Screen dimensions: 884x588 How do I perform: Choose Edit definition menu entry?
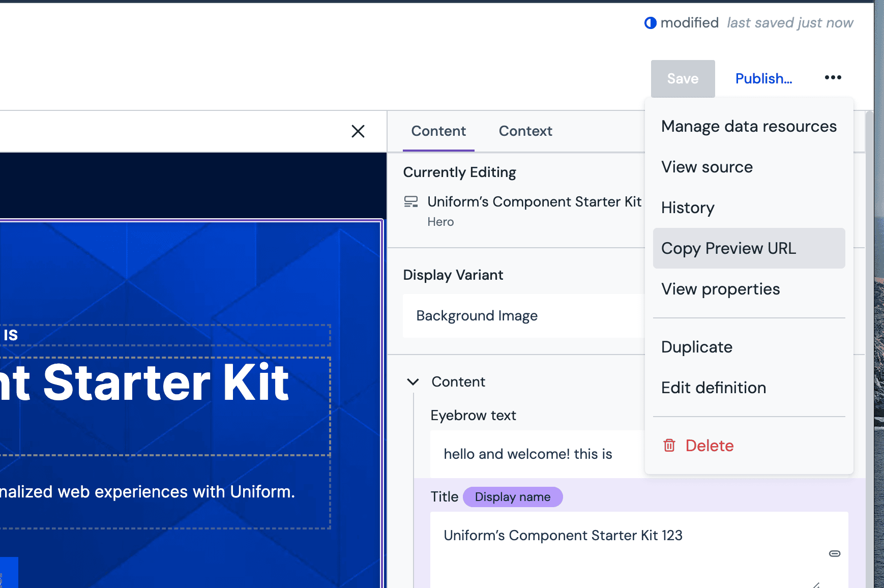pyautogui.click(x=749, y=388)
